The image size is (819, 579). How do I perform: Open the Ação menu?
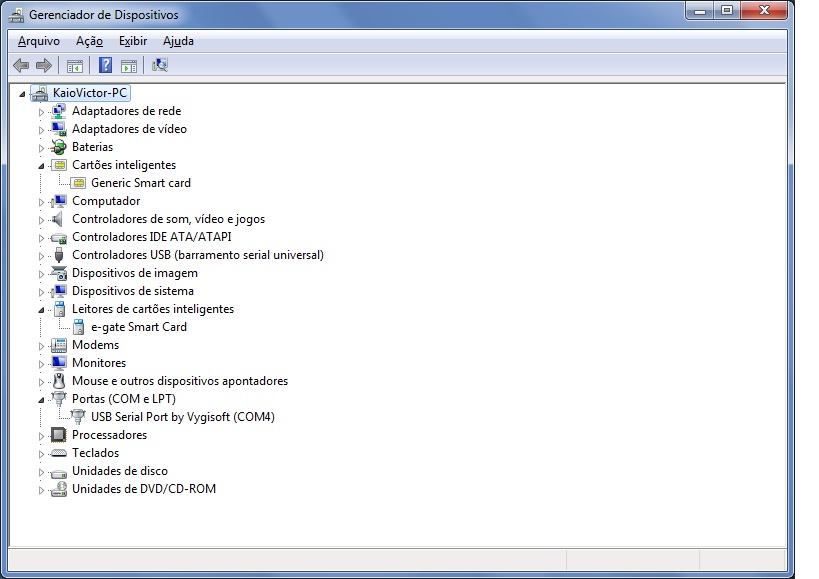point(89,41)
